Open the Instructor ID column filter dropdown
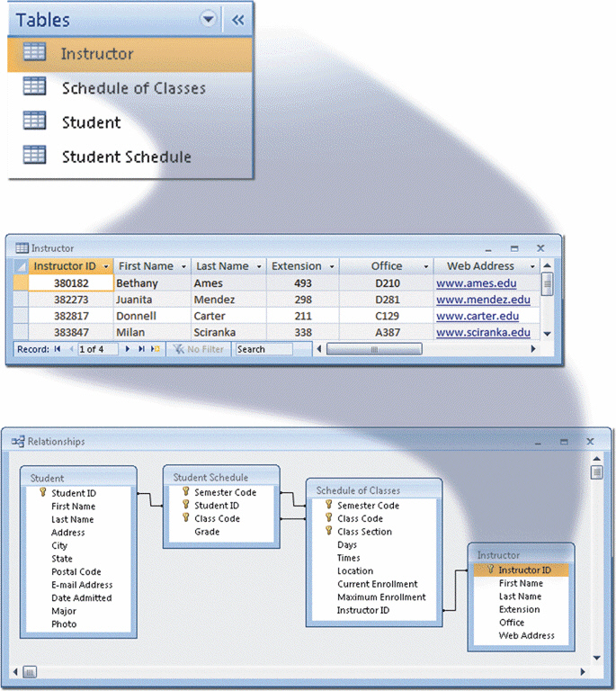Screen dimensions: 616x691 point(106,267)
